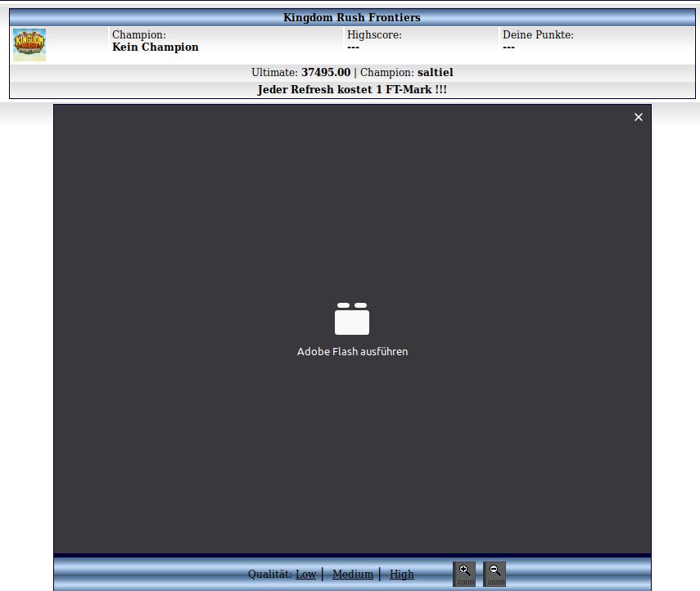
Task: Close the Flash placeholder with the X
Action: coord(639,117)
